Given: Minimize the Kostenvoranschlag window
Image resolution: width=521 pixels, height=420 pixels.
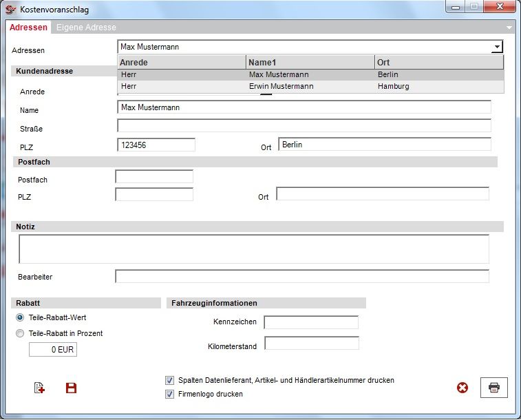Looking at the screenshot, I should click(x=456, y=7).
